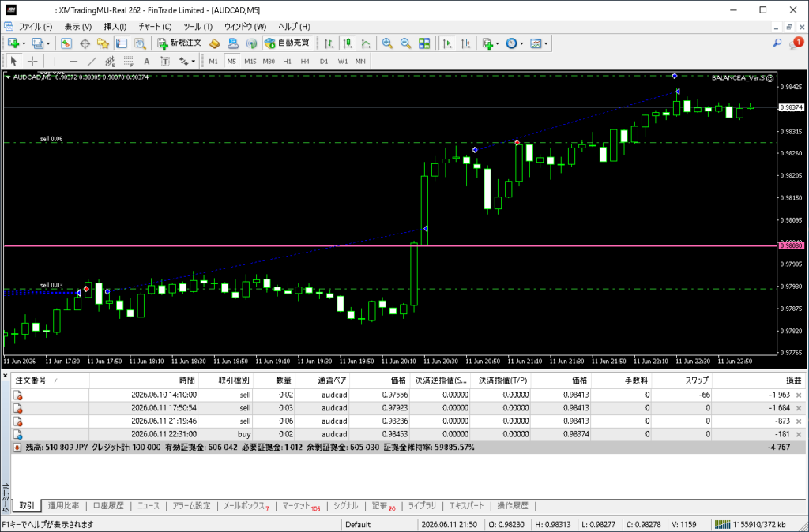Tile chart windows with the grid icon
The image size is (809, 532).
[x=424, y=43]
